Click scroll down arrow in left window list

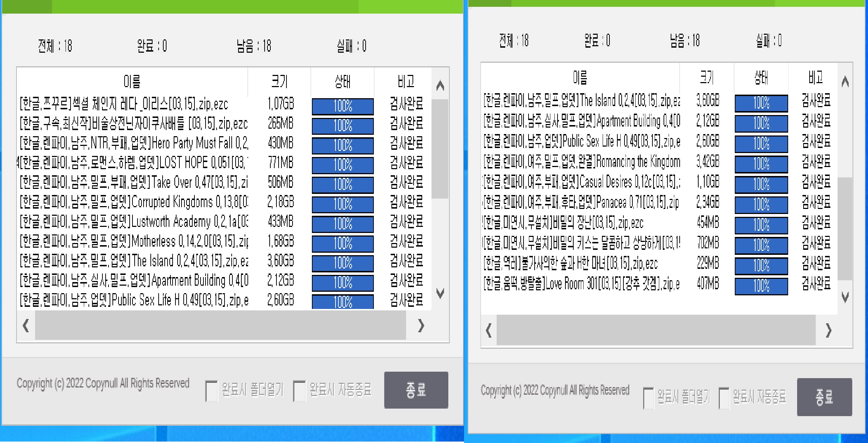pos(440,294)
